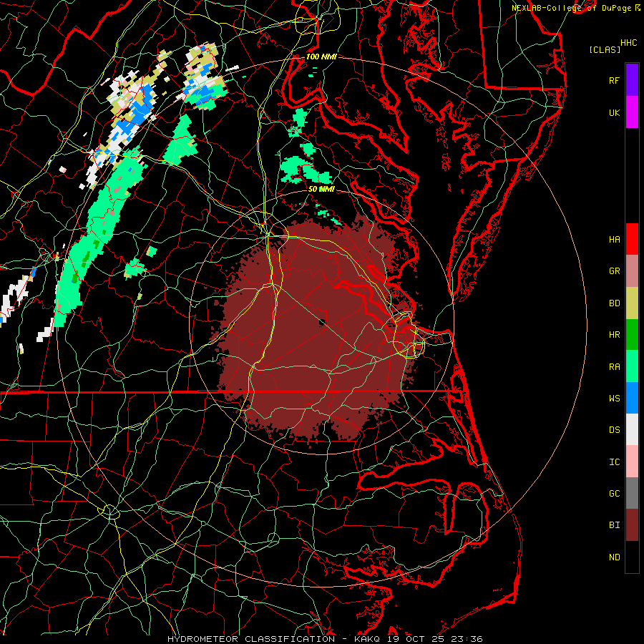Click the WS blue legend swatch

pyautogui.click(x=632, y=398)
